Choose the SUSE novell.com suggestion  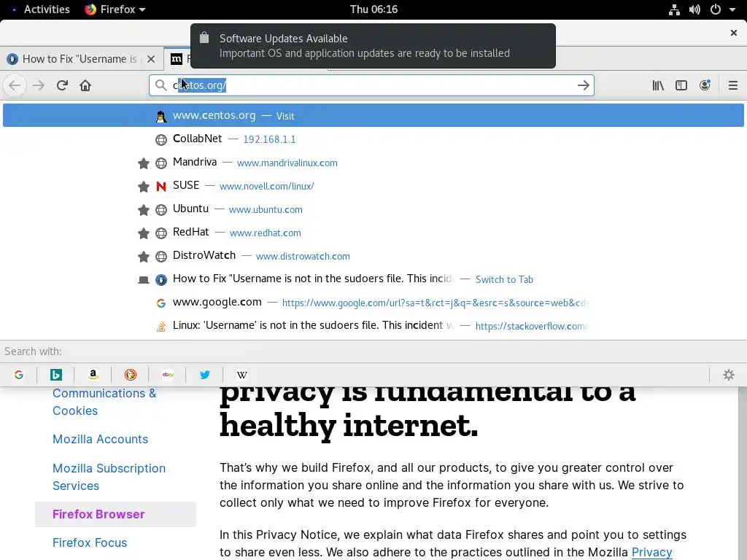(x=373, y=186)
